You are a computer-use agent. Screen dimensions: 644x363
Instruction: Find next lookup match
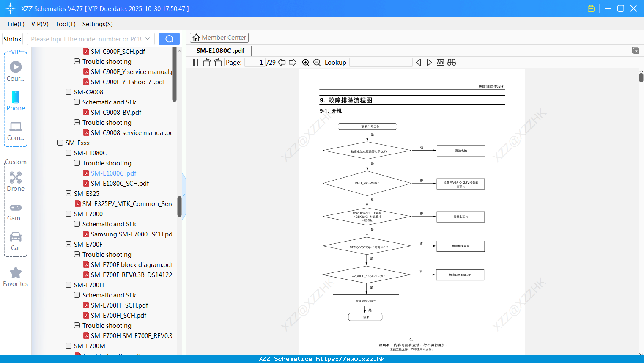pyautogui.click(x=429, y=62)
